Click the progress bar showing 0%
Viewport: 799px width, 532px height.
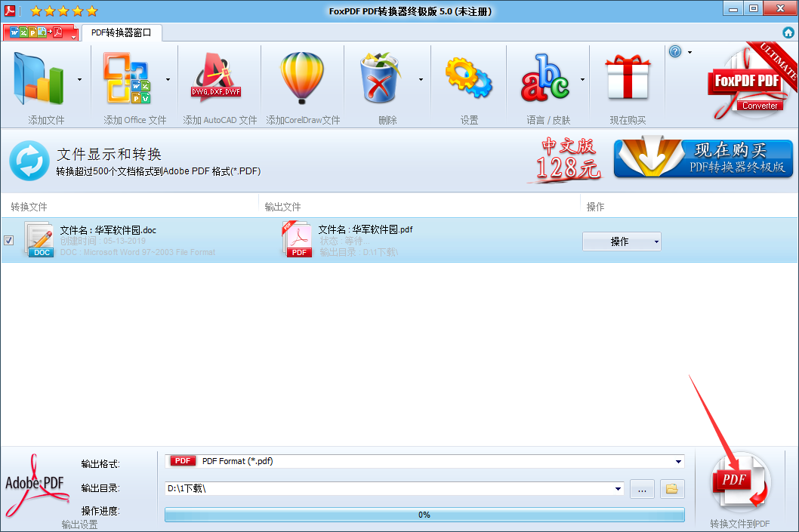pyautogui.click(x=424, y=515)
